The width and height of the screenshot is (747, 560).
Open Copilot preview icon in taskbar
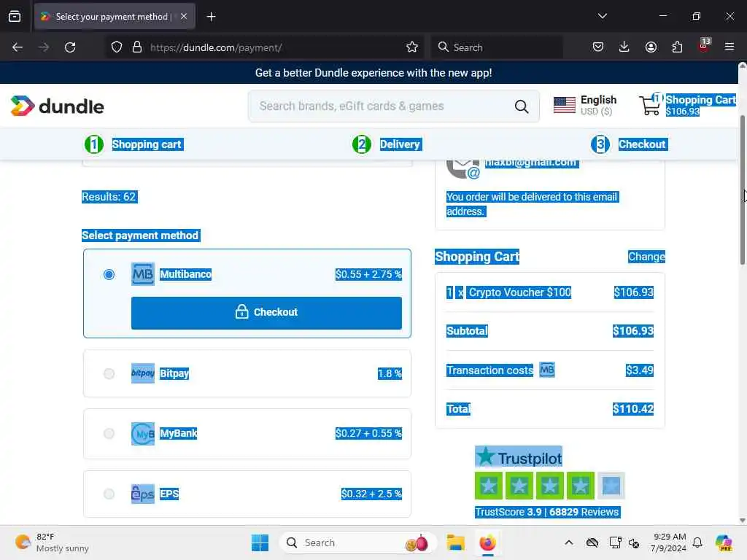724,542
